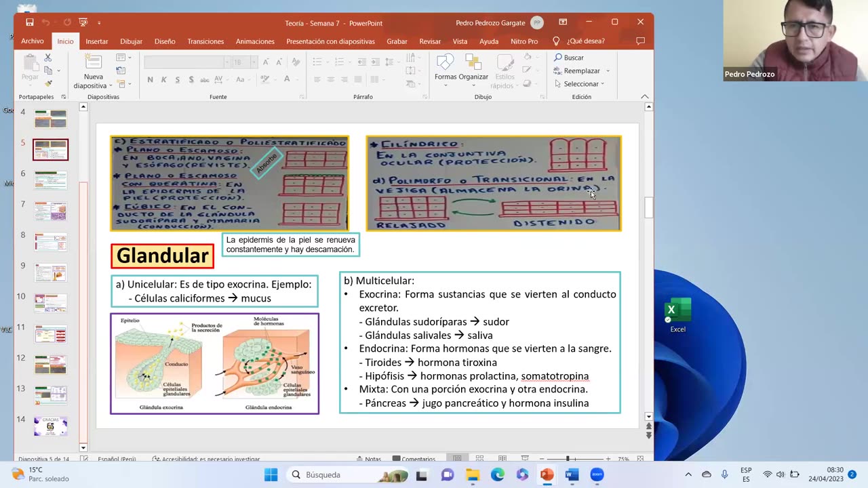Open the Seleccionar dropdown
868x488 pixels.
(x=579, y=84)
